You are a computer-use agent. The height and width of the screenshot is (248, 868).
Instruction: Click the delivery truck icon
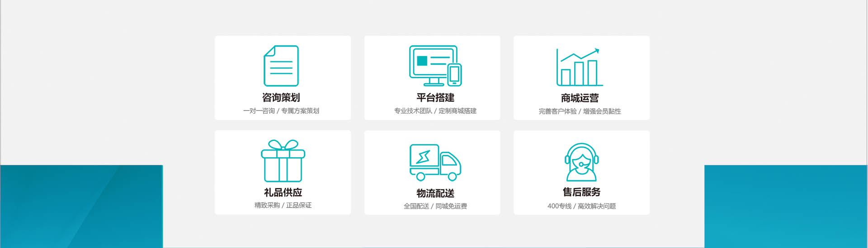click(x=435, y=162)
